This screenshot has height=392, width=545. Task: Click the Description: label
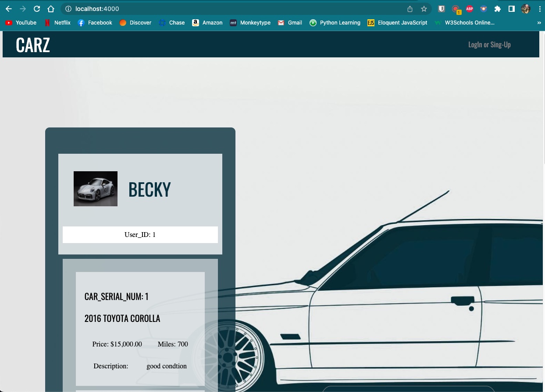(x=111, y=366)
